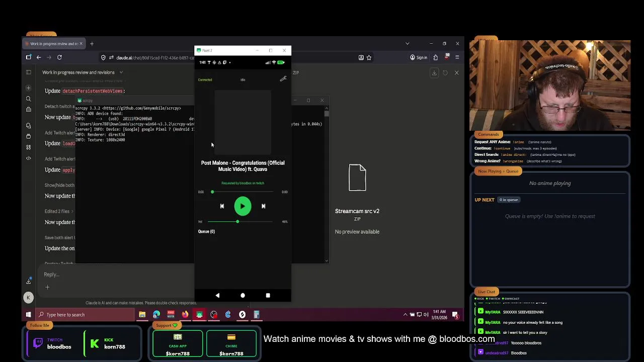
Task: Click the CASH APP $korn788 support card
Action: point(178,344)
